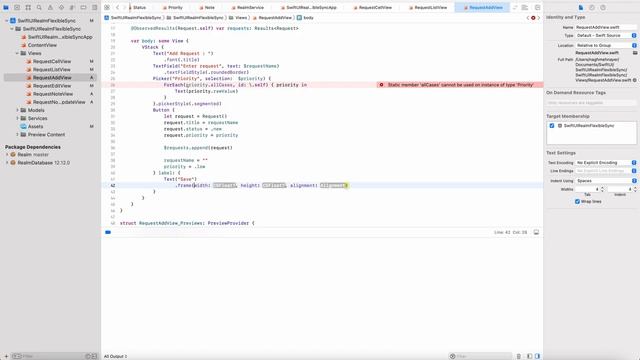This screenshot has height=360, width=640.
Task: Switch to the RequestListView tab
Action: coord(428,7)
